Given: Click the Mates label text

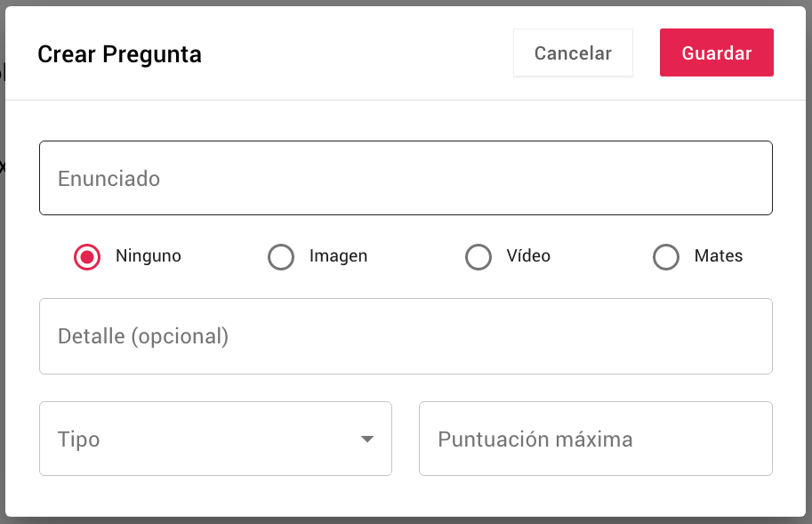Looking at the screenshot, I should (x=719, y=256).
